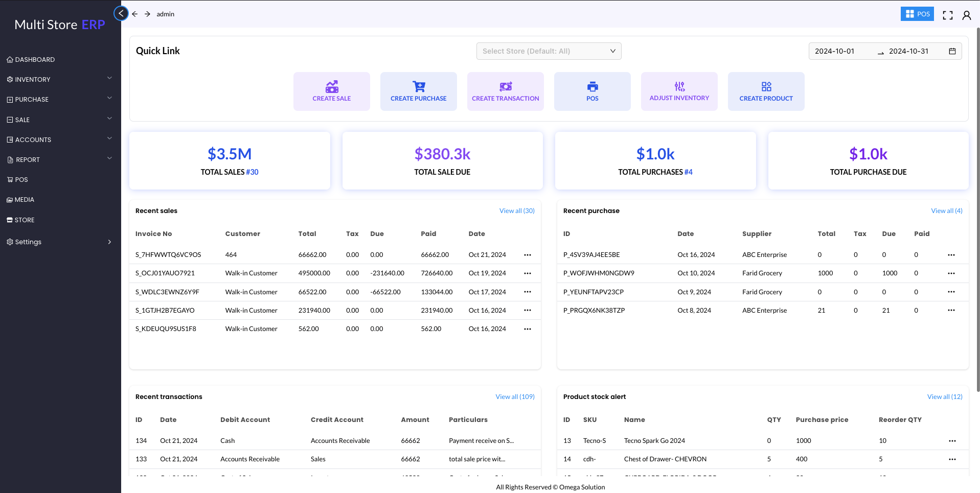Toggle fullscreen mode icon in header
Image resolution: width=980 pixels, height=493 pixels.
point(947,15)
